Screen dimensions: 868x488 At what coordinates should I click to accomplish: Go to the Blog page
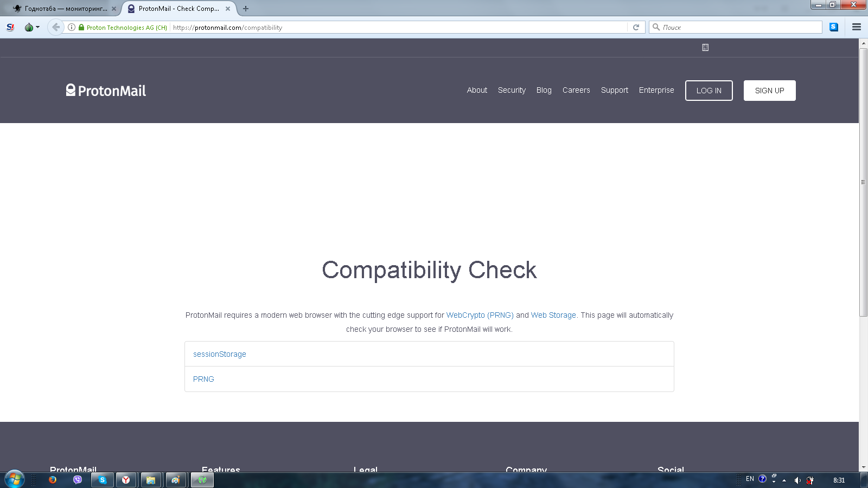(x=544, y=90)
